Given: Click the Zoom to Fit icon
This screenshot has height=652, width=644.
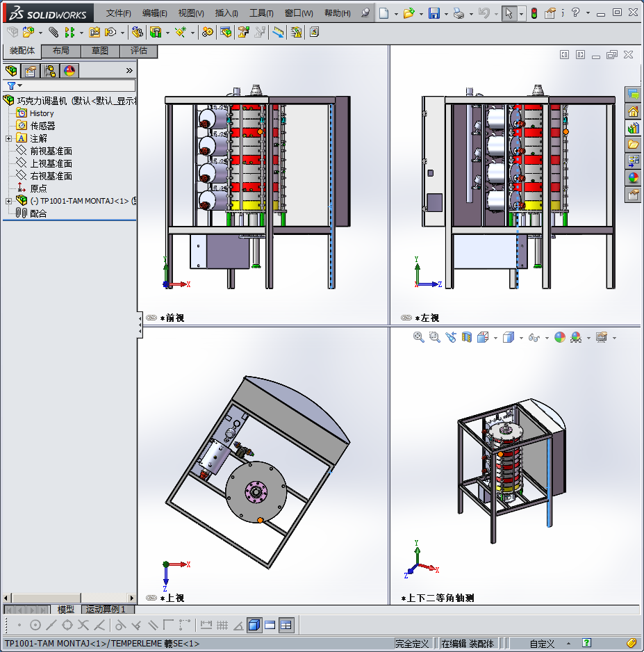Looking at the screenshot, I should point(418,337).
